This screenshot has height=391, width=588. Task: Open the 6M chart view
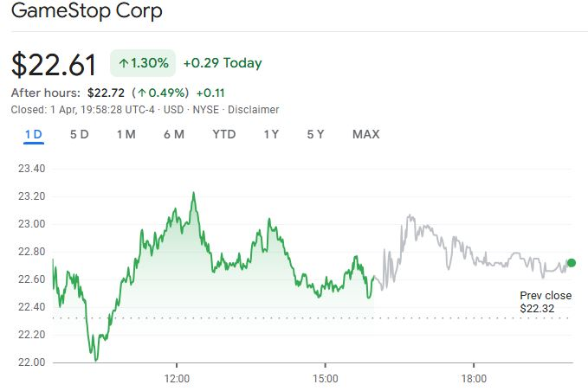[173, 134]
